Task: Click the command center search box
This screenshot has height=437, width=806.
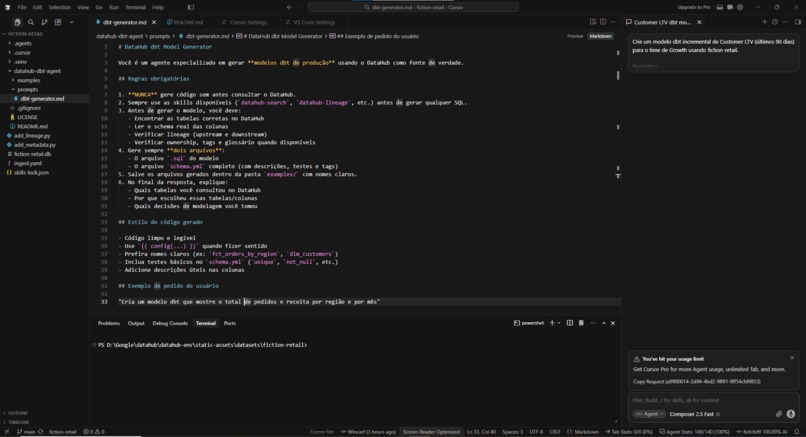Action: (x=413, y=7)
